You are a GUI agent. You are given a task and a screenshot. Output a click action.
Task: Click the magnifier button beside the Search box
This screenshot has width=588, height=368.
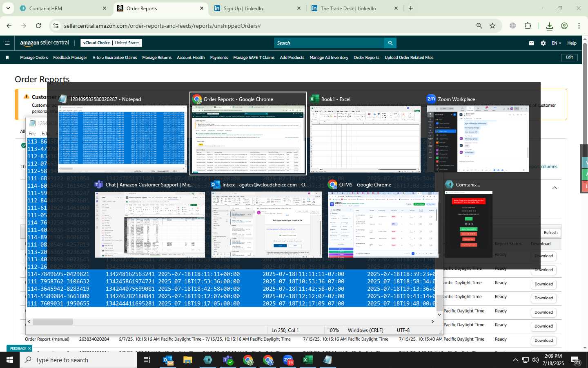[390, 43]
